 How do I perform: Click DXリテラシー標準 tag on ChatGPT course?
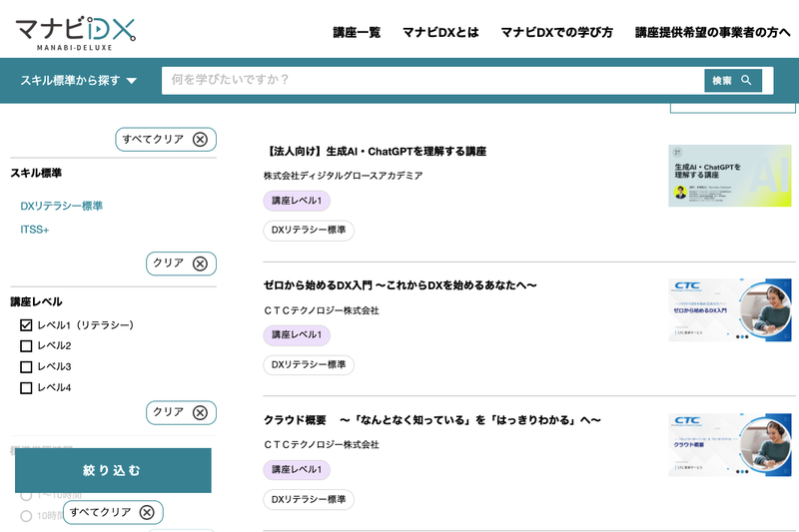click(x=309, y=231)
